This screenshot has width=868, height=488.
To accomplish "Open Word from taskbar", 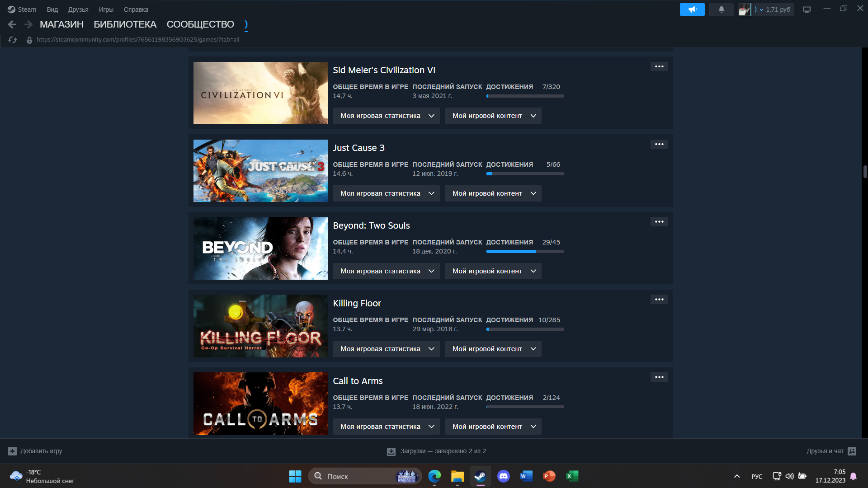I will click(526, 476).
